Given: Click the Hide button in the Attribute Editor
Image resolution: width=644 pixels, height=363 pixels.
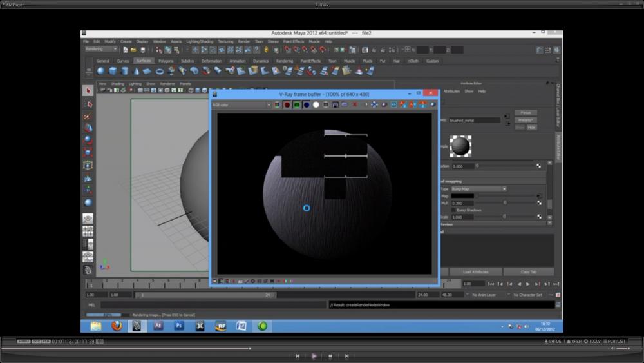Looking at the screenshot, I should click(x=531, y=128).
